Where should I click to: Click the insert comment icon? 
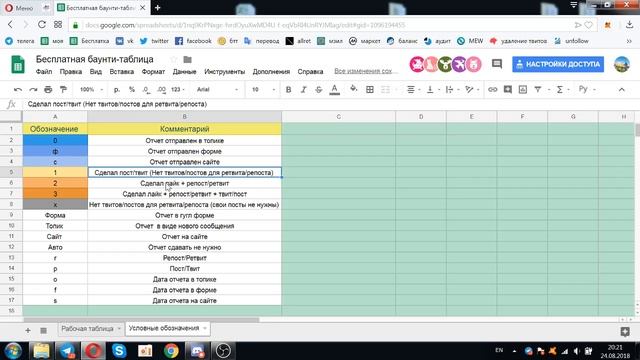pyautogui.click(x=508, y=89)
